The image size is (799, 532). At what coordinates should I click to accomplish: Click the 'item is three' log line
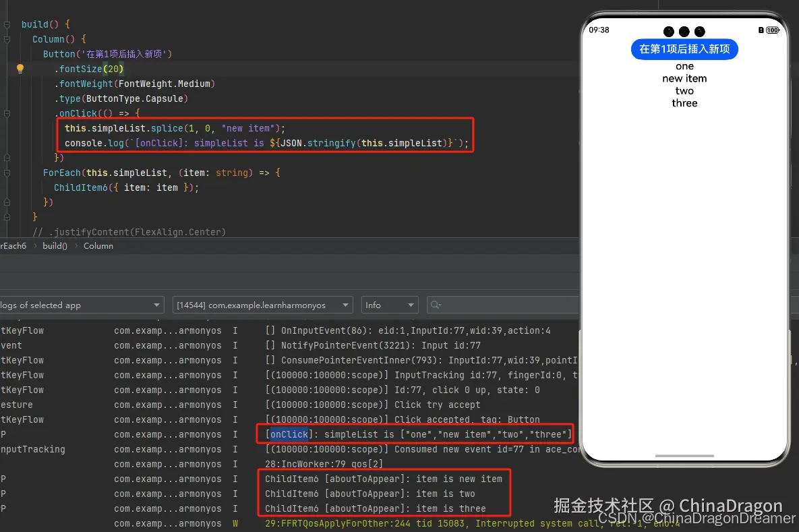[376, 508]
